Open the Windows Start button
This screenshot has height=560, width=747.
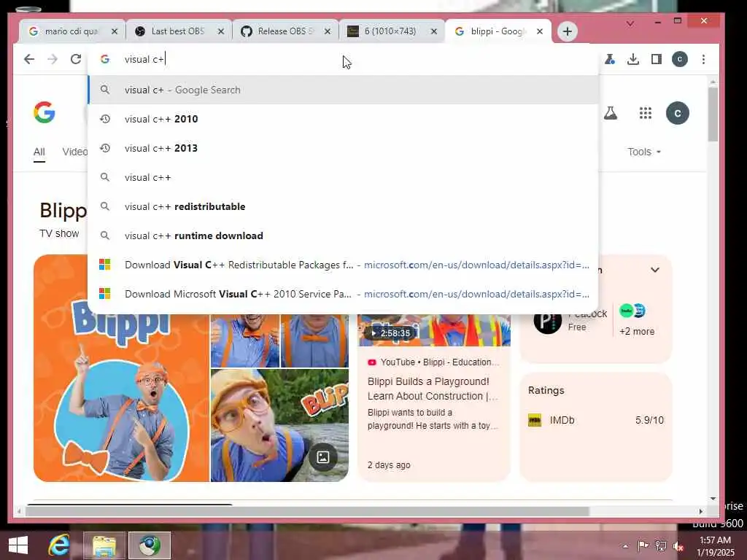coord(18,545)
